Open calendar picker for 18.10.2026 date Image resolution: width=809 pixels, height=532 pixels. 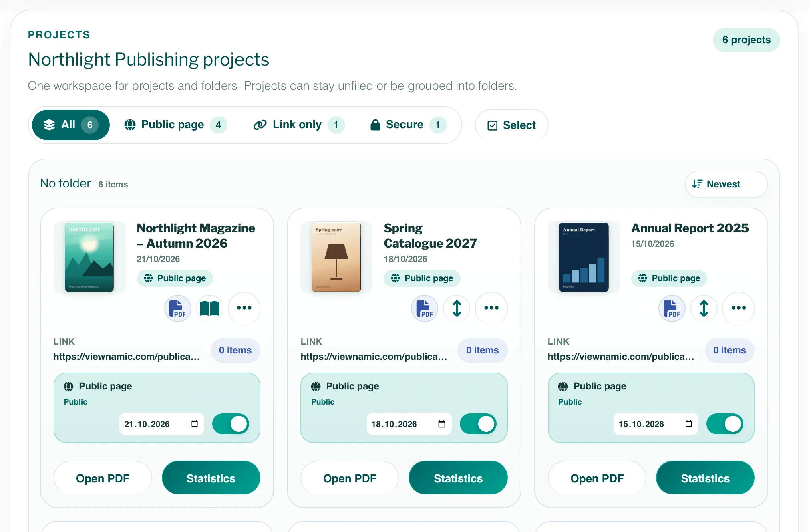442,424
